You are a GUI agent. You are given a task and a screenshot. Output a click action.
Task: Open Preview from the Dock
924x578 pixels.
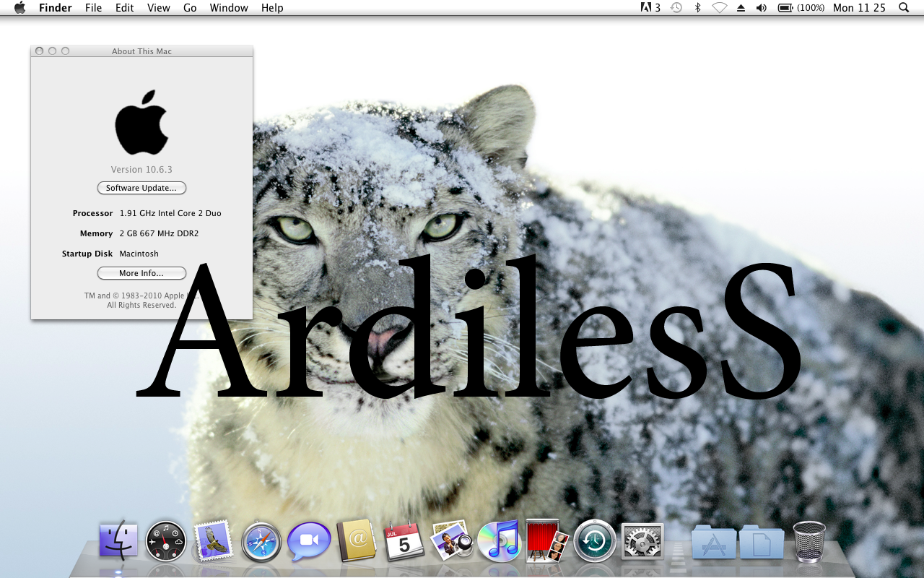click(451, 540)
